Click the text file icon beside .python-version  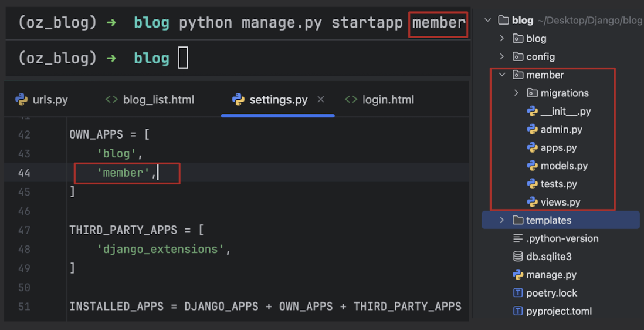(518, 238)
